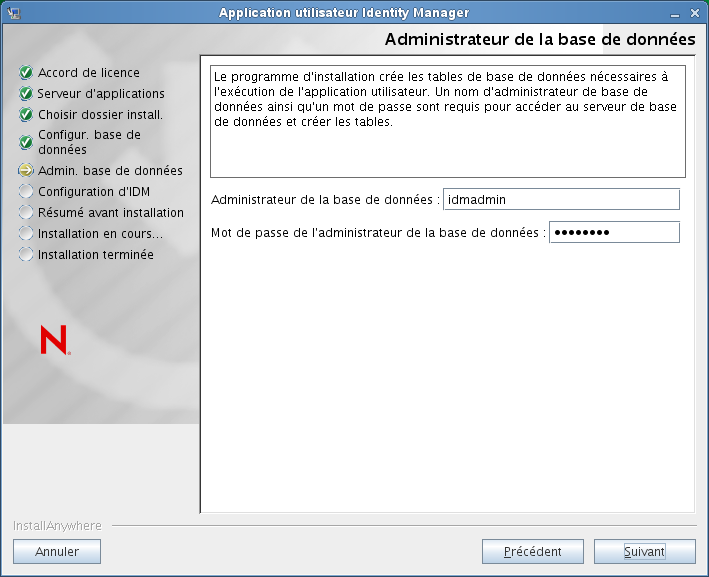The image size is (709, 577).
Task: Click the empty circle beside Installation en cours
Action: (x=26, y=233)
